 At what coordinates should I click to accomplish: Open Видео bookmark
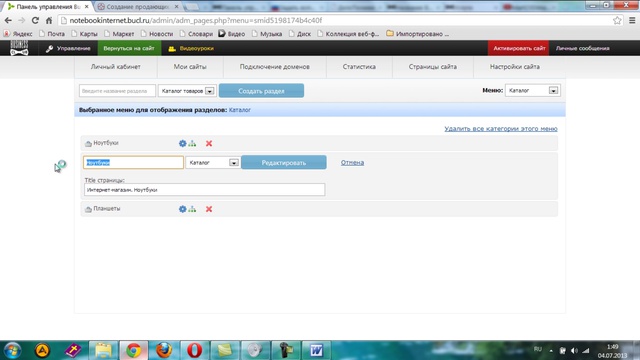pyautogui.click(x=232, y=34)
